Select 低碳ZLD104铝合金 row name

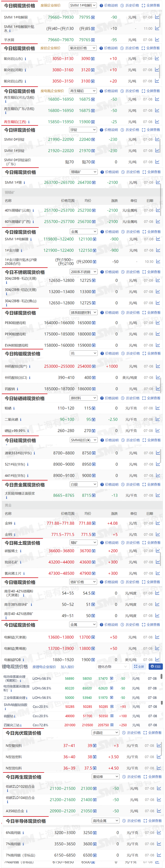click(x=20, y=798)
